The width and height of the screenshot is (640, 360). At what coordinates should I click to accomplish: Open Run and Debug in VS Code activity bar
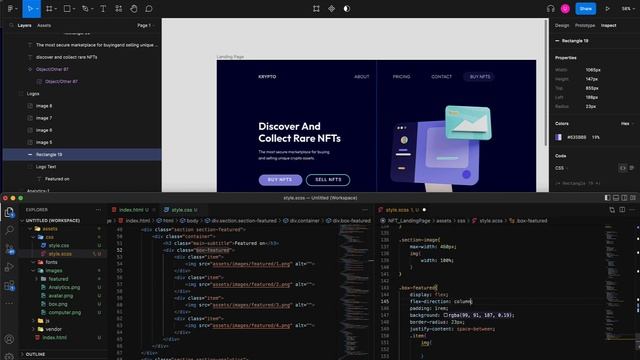pos(9,267)
